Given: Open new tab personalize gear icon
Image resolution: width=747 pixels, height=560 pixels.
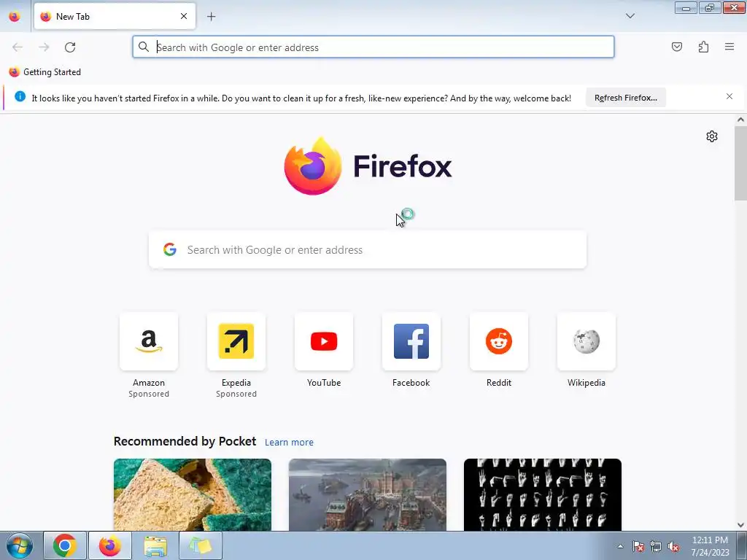Looking at the screenshot, I should [712, 136].
